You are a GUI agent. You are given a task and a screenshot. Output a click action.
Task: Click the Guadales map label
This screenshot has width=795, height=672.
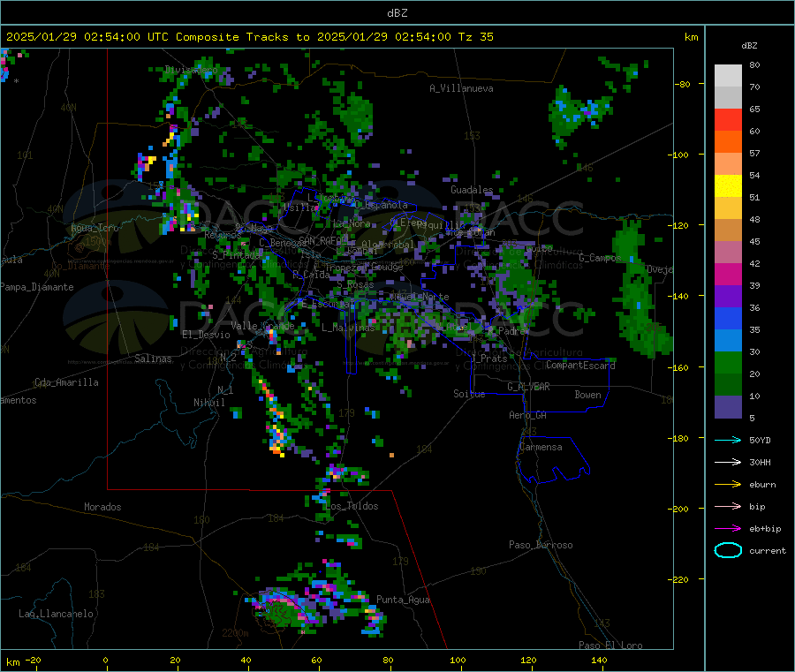click(x=472, y=190)
